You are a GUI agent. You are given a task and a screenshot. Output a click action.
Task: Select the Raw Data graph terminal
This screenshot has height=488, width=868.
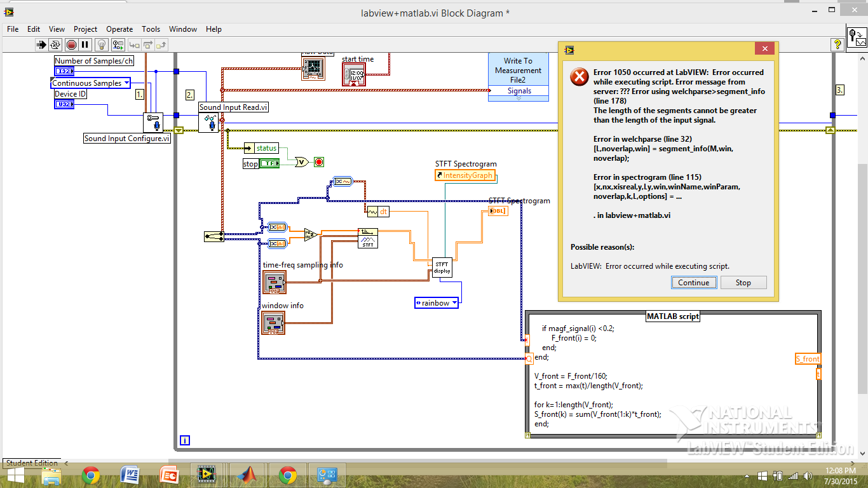tap(313, 67)
